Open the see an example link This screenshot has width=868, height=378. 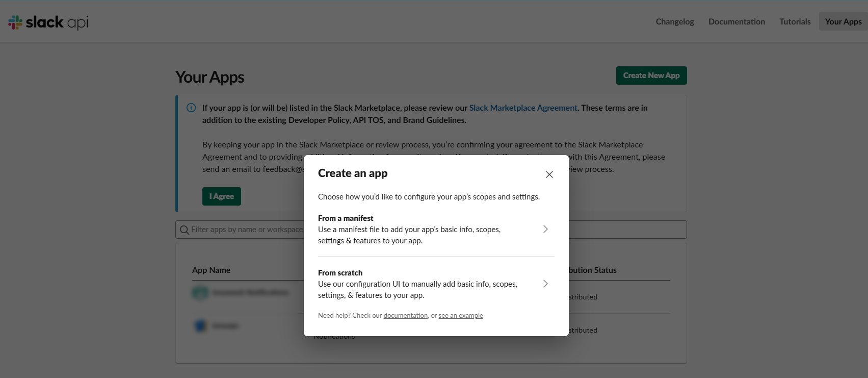(461, 315)
